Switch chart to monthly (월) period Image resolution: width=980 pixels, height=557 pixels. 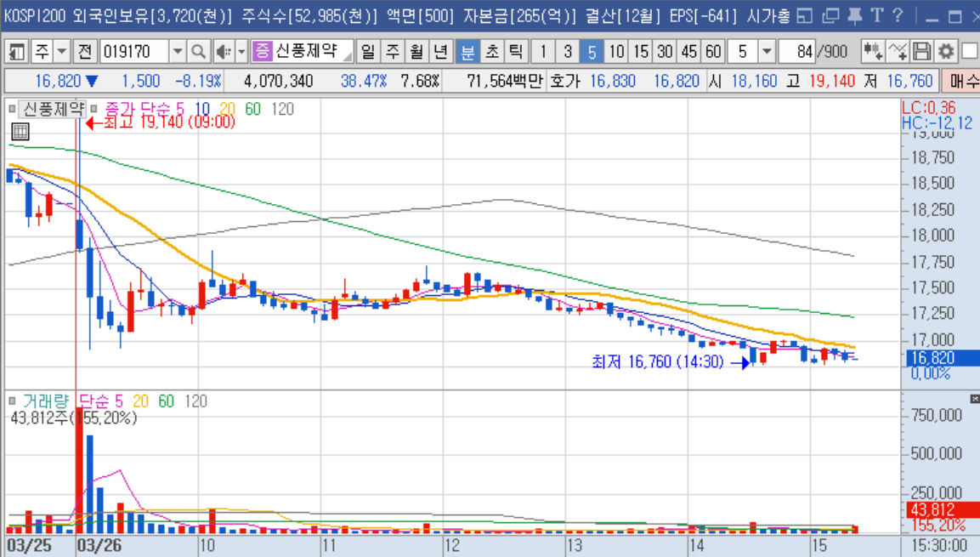pyautogui.click(x=416, y=51)
